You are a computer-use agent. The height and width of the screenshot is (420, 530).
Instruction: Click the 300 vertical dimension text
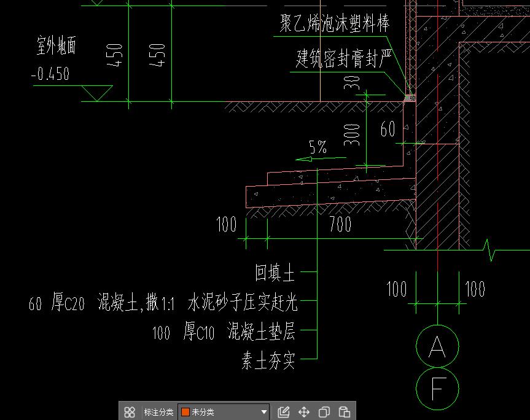[351, 135]
